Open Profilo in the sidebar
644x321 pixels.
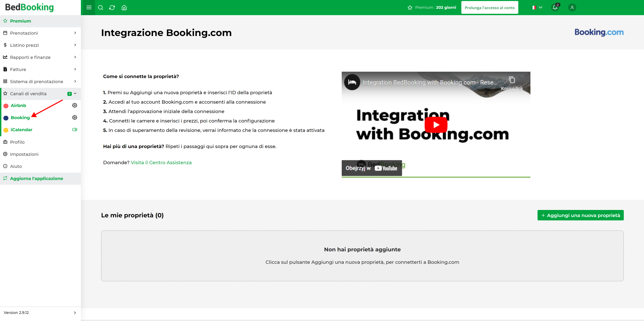[40, 142]
